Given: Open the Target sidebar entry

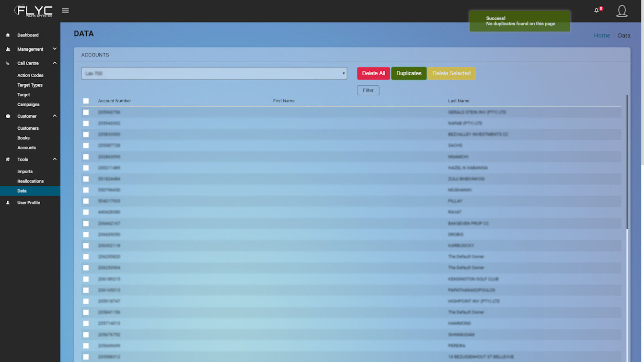Looking at the screenshot, I should (23, 95).
